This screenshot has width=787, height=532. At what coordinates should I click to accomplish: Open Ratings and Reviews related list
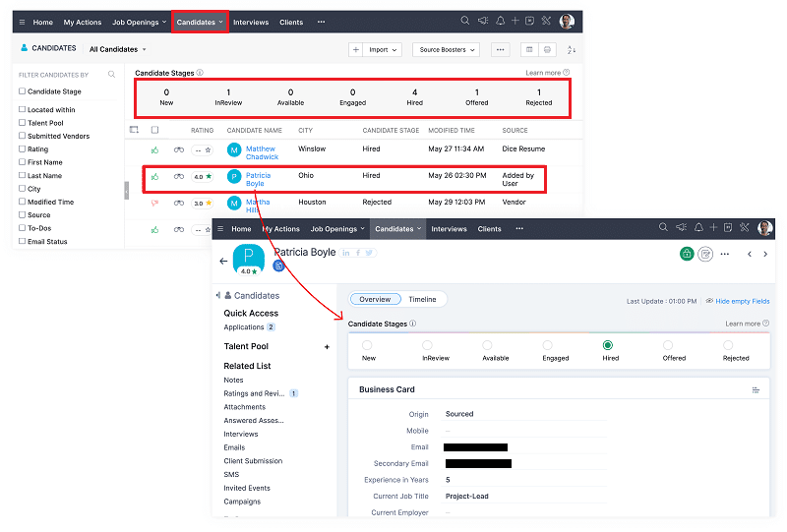point(254,393)
